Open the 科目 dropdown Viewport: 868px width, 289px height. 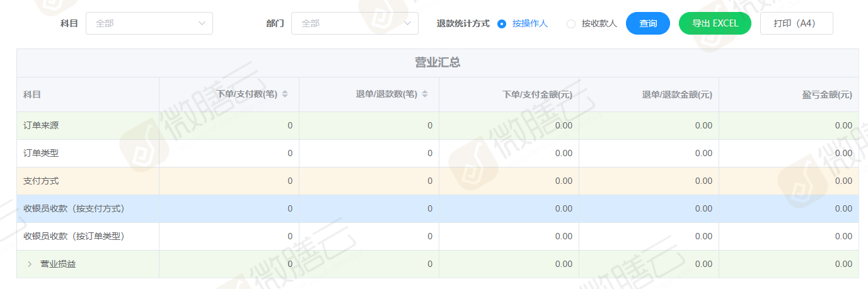(x=149, y=23)
